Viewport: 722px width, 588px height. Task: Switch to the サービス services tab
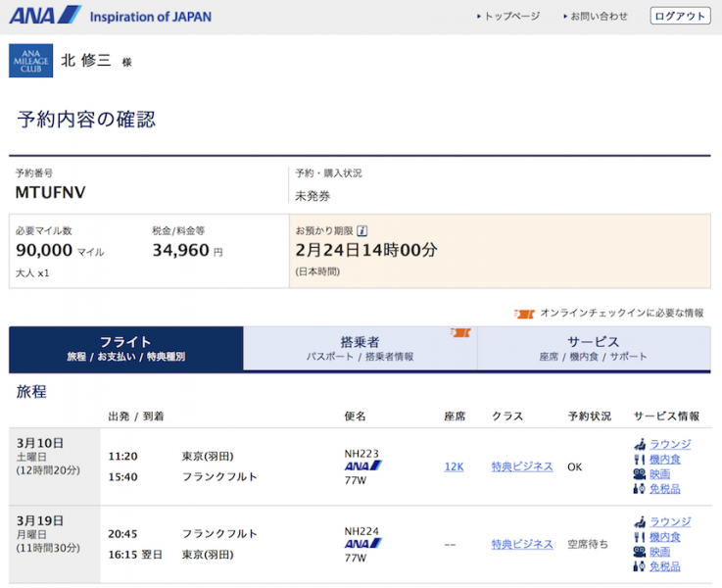594,349
